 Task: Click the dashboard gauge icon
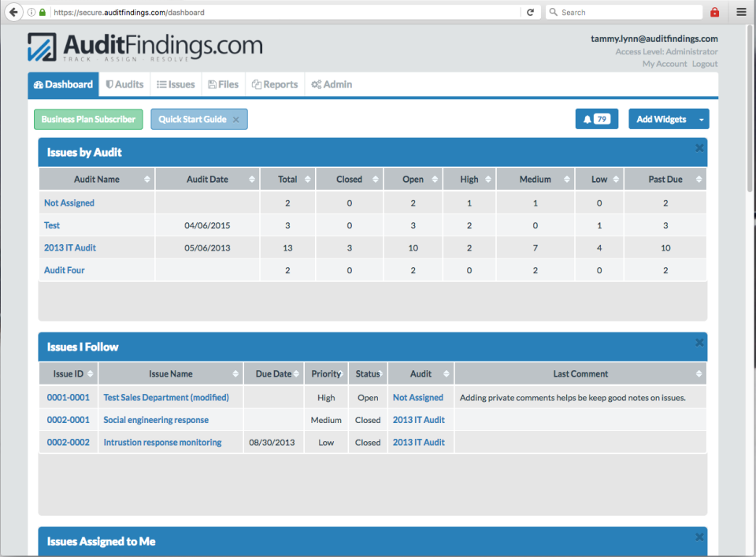pos(38,84)
